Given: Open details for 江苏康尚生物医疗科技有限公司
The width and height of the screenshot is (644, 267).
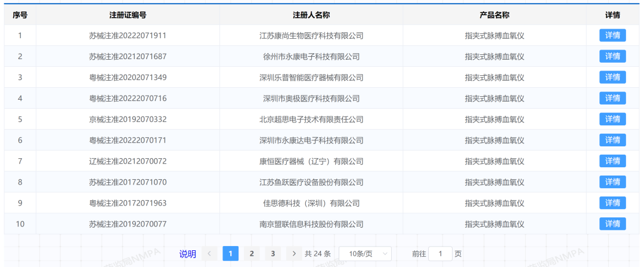Looking at the screenshot, I should [x=612, y=35].
